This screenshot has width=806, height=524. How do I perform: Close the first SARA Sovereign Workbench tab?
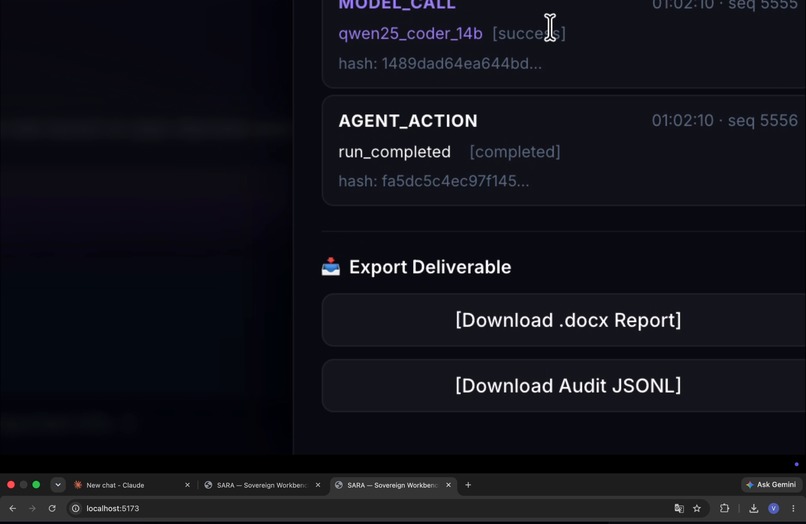(x=318, y=485)
